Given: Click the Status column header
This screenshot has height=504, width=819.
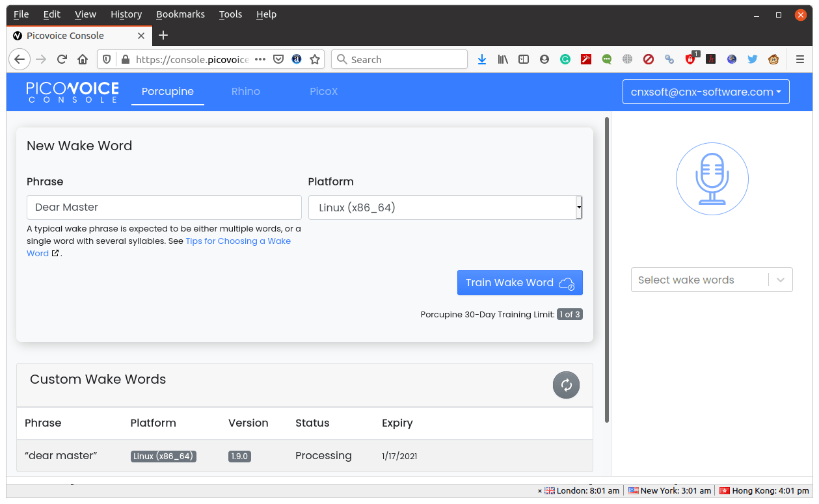Looking at the screenshot, I should [312, 423].
